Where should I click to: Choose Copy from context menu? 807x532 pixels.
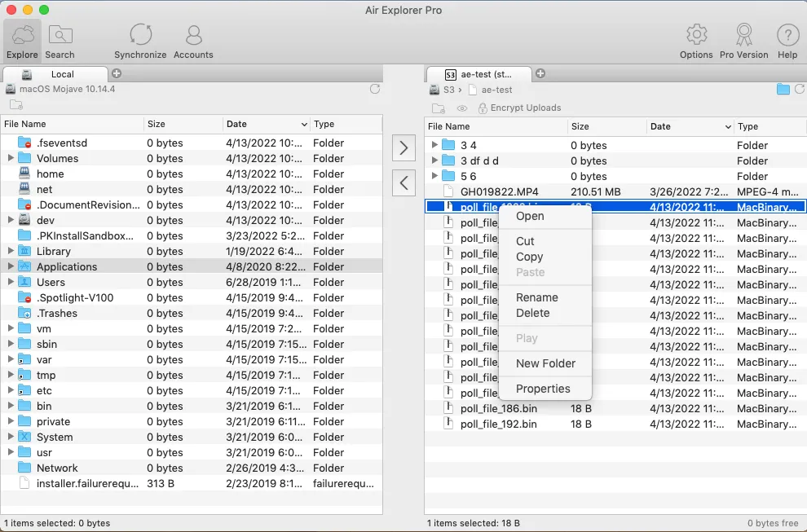pos(545,257)
